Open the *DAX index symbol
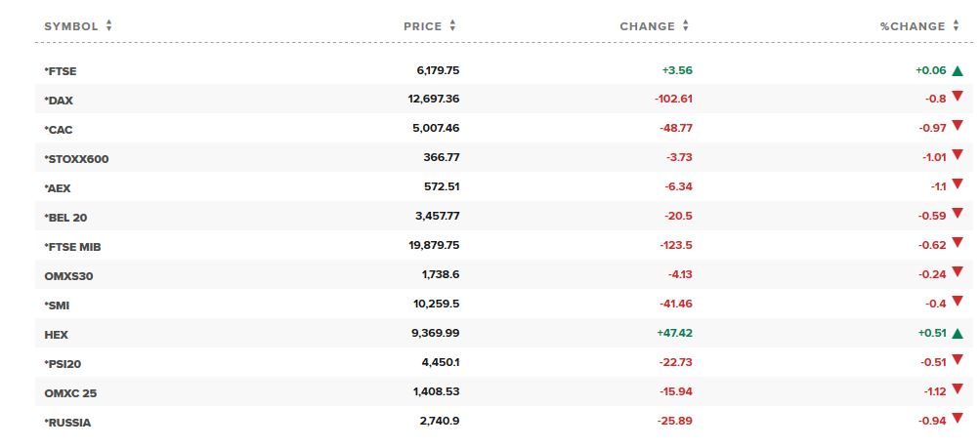The height and width of the screenshot is (448, 980). point(59,101)
